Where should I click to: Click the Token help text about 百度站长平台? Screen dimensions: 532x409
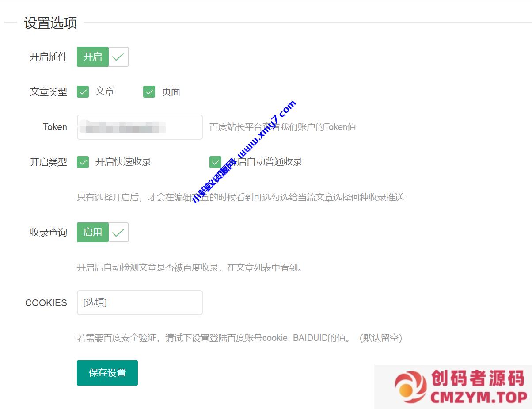(283, 127)
